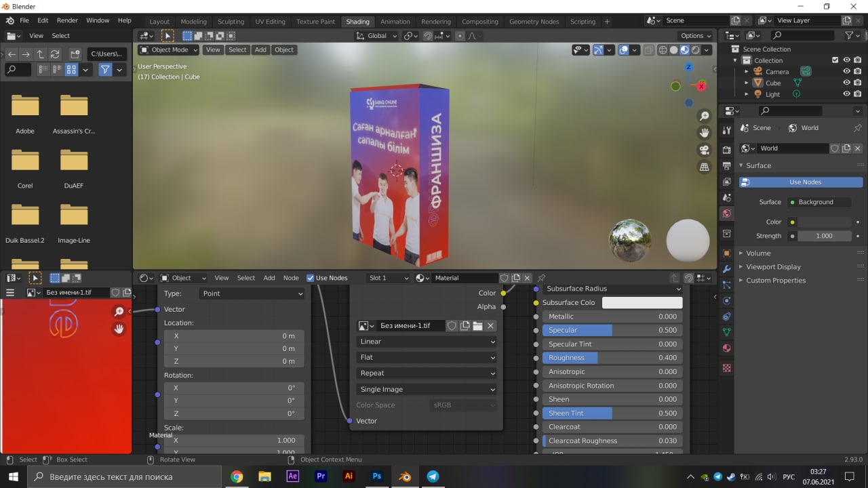
Task: Open the Slot 1 material slot dropdown
Action: 389,278
